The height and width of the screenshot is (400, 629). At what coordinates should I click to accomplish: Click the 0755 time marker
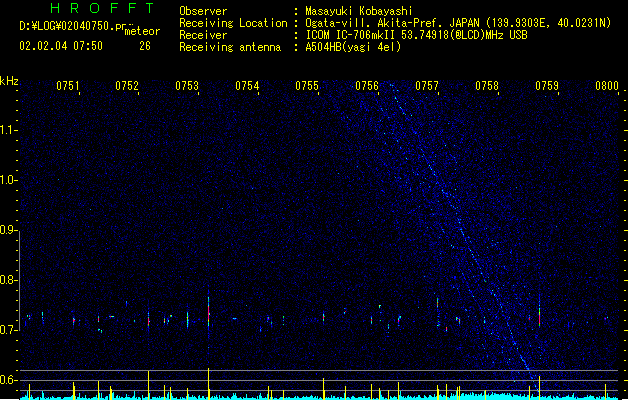pos(307,86)
